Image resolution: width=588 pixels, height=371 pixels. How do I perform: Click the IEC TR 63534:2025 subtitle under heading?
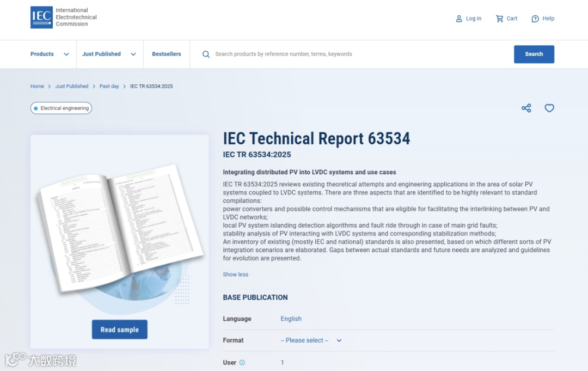pyautogui.click(x=257, y=155)
